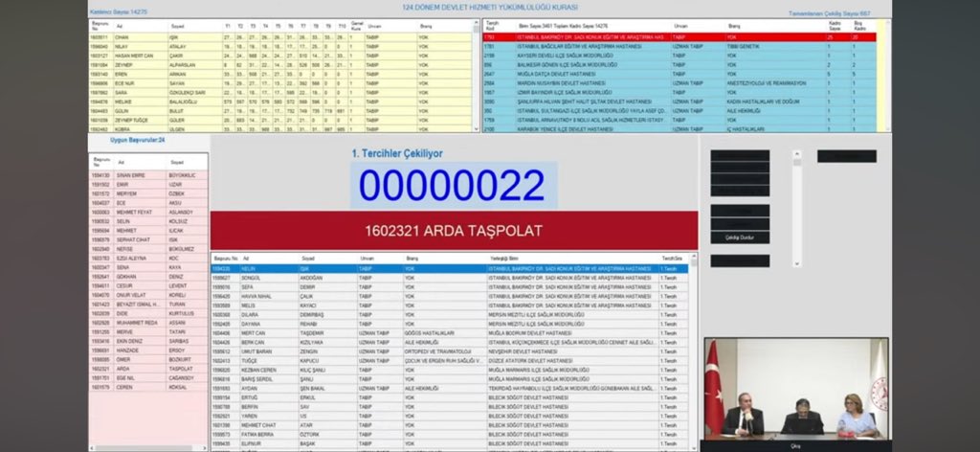980x452 pixels.
Task: Select the Muğla Datça Devlet Hastanesi row
Action: coord(679,74)
